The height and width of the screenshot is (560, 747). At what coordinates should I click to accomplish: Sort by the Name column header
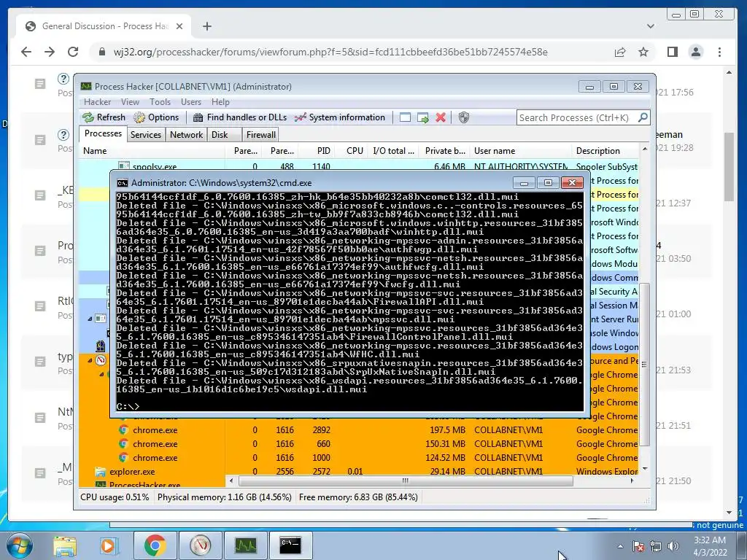[x=152, y=151]
